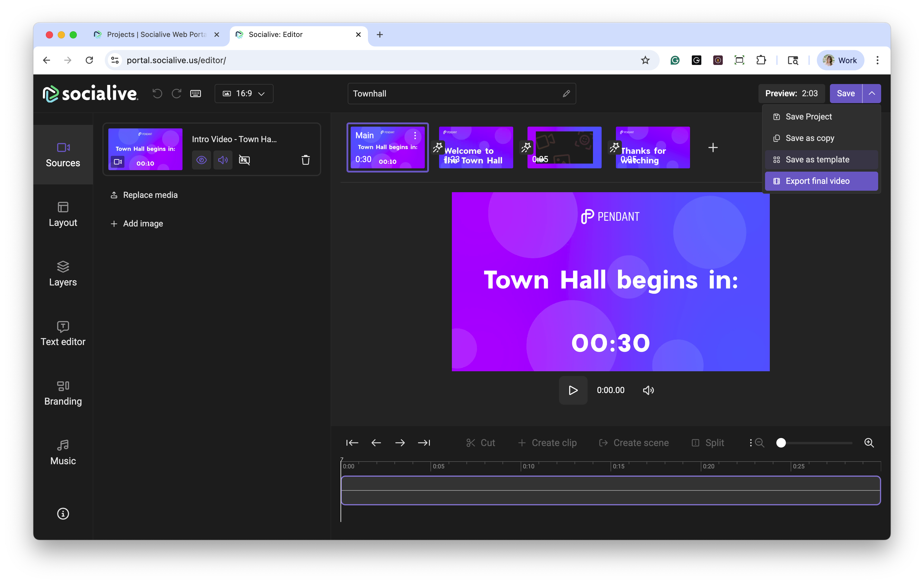Click the info icon in sidebar
924x584 pixels.
coord(63,513)
